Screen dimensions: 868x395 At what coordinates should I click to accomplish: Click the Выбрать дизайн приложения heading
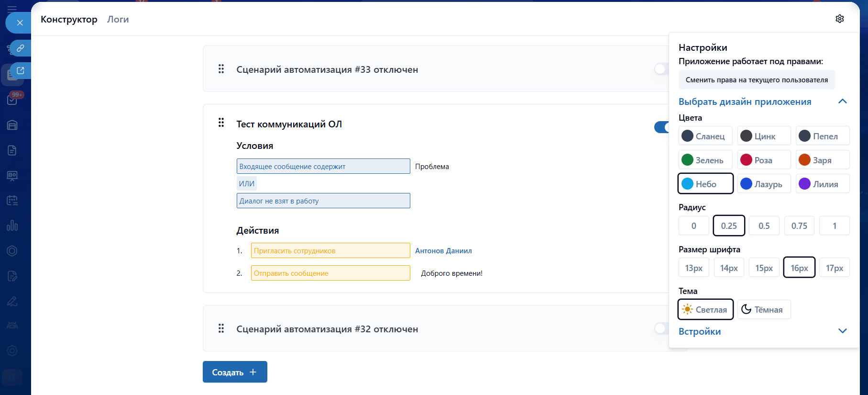[x=745, y=102]
